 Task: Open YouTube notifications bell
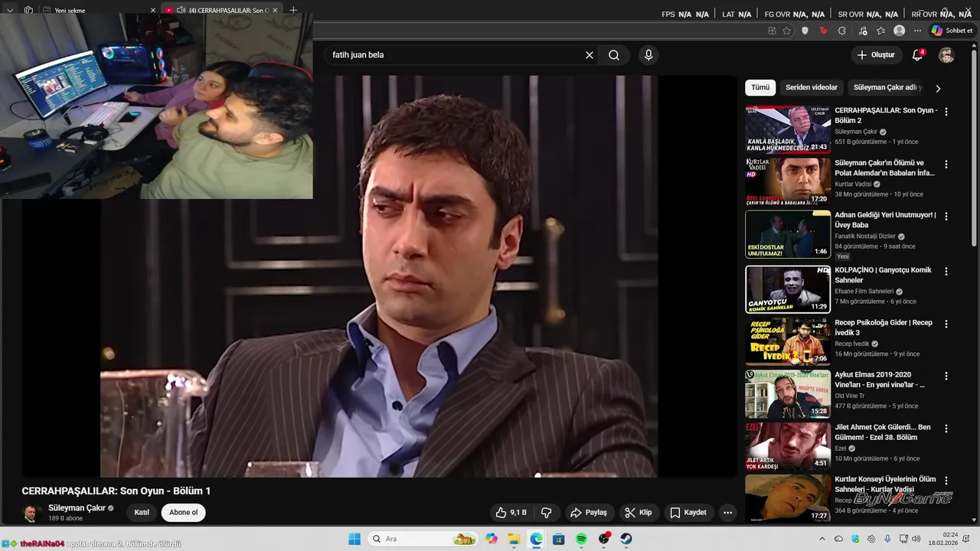(918, 55)
